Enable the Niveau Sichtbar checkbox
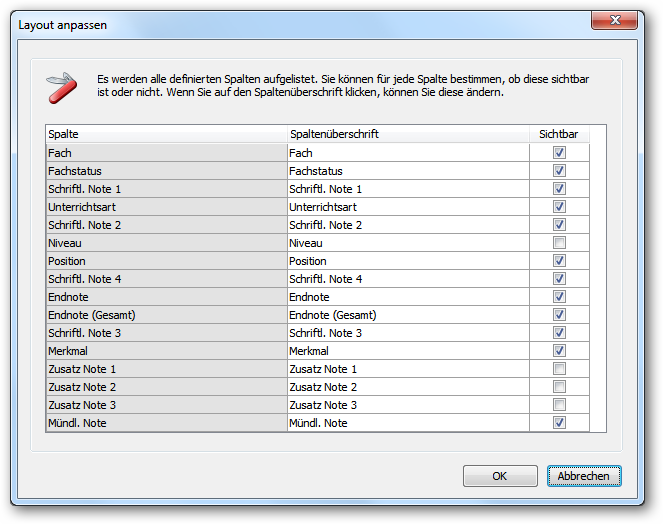This screenshot has width=663, height=524. click(x=559, y=243)
